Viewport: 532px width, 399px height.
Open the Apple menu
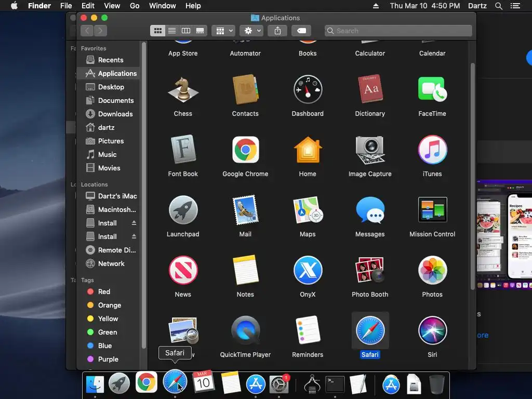14,6
